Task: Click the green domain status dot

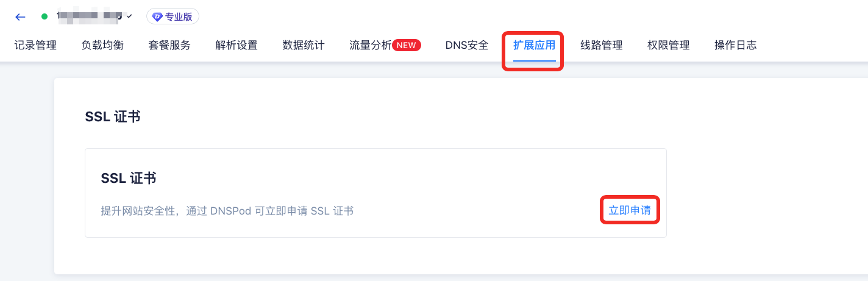Action: coord(44,16)
